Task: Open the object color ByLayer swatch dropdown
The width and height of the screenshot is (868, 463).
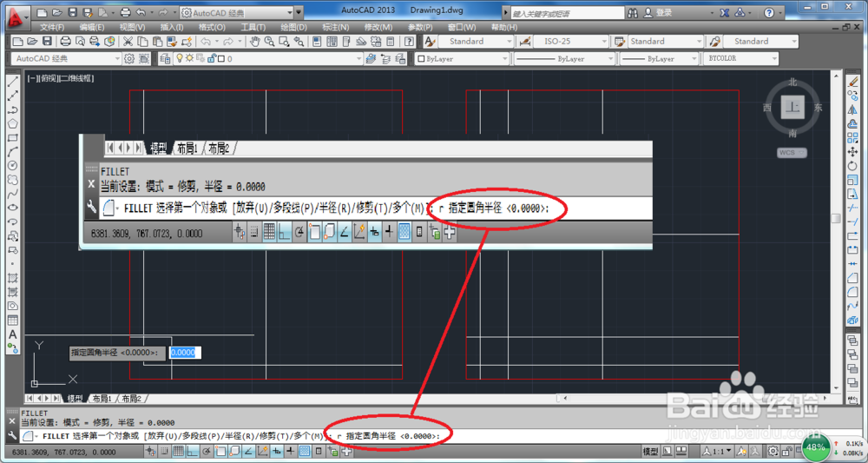Action: [463, 58]
